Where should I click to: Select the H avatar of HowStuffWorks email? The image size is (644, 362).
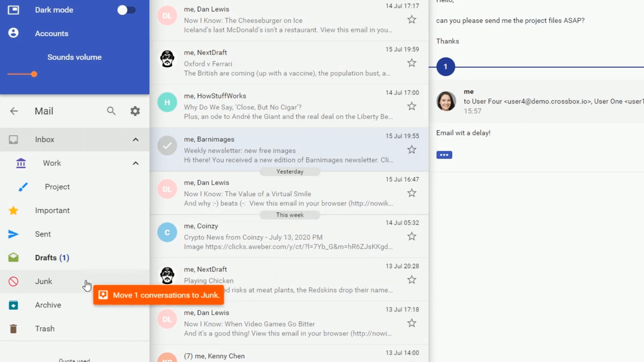167,102
